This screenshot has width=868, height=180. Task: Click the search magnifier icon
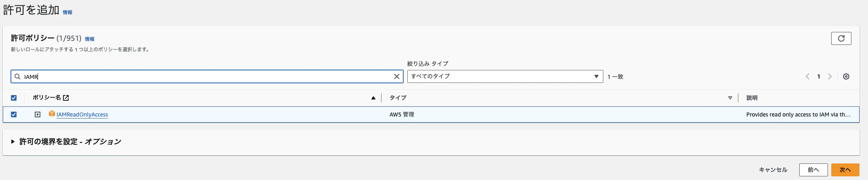(17, 76)
